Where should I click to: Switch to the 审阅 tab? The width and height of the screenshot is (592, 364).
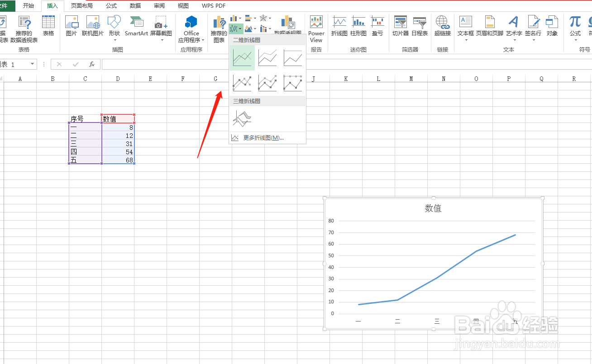159,6
